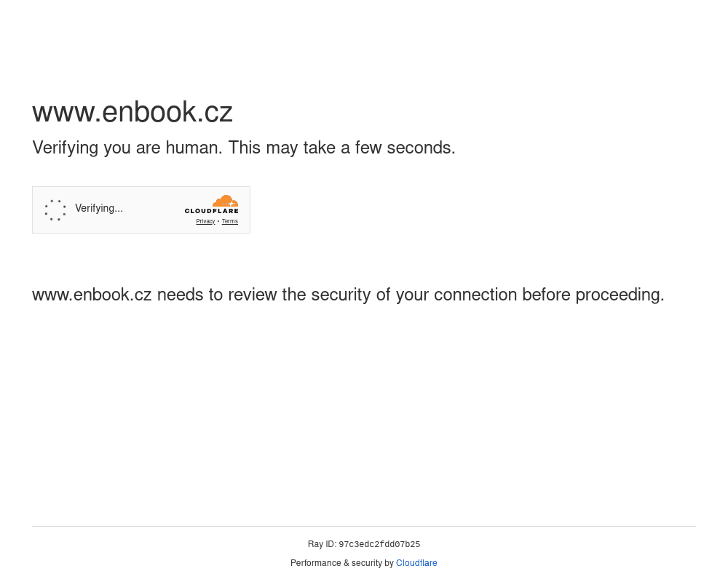
Task: Click the horizontal divider above the footer
Action: point(364,526)
